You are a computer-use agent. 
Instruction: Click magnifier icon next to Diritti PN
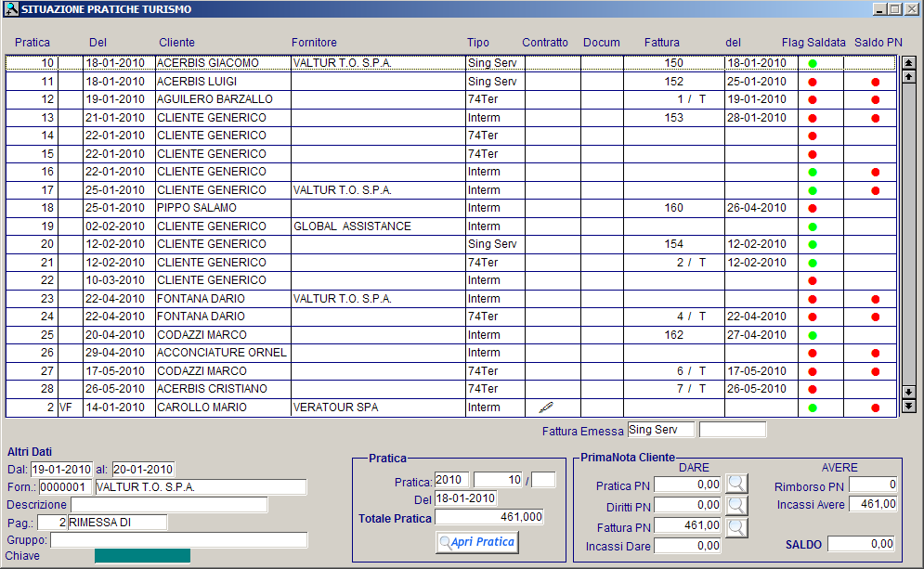[x=736, y=505]
